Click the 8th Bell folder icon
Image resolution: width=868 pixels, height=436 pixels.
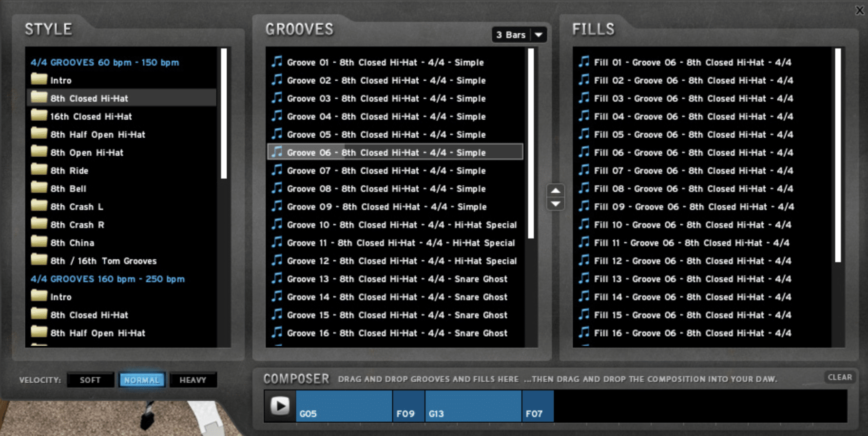[39, 188]
